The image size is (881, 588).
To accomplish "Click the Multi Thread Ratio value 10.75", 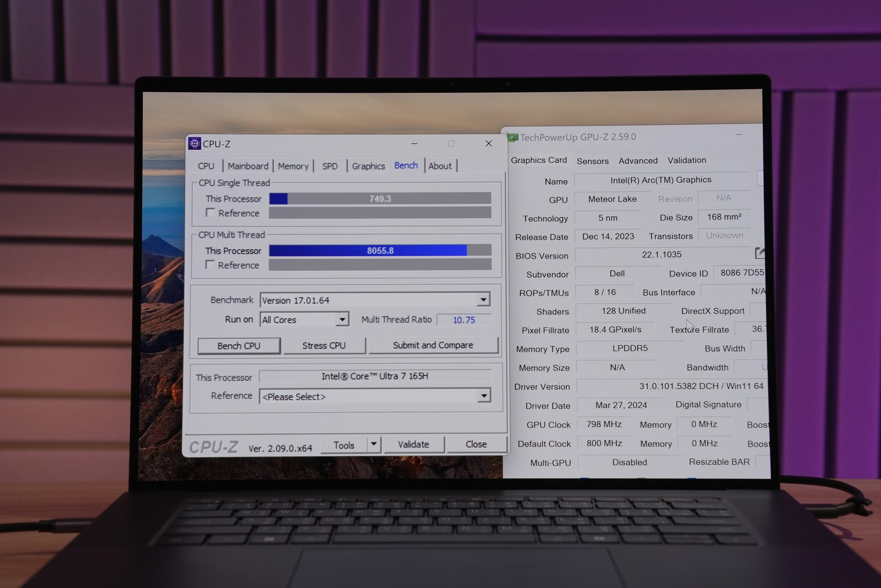I will tap(464, 320).
